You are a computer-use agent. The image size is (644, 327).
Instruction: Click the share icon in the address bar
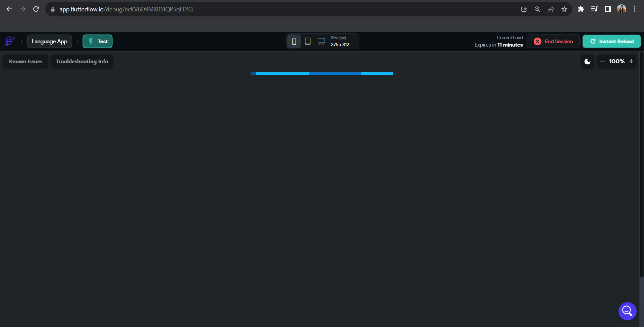point(551,9)
